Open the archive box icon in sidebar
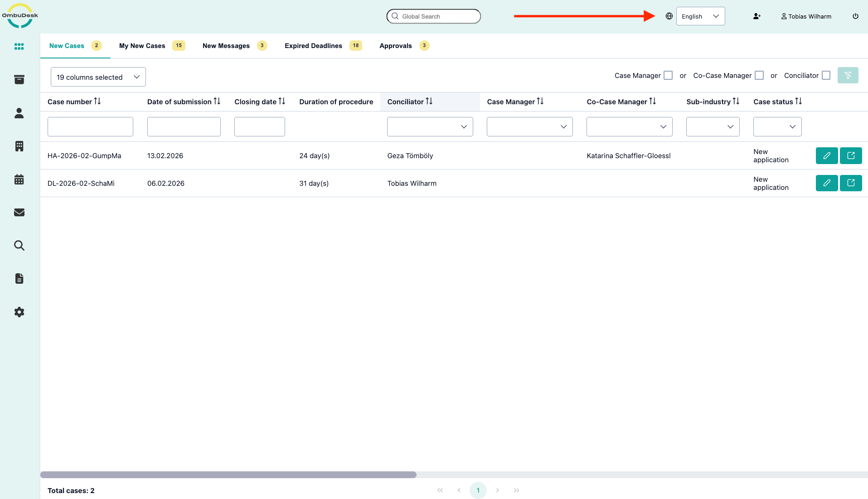The height and width of the screenshot is (499, 868). click(19, 80)
